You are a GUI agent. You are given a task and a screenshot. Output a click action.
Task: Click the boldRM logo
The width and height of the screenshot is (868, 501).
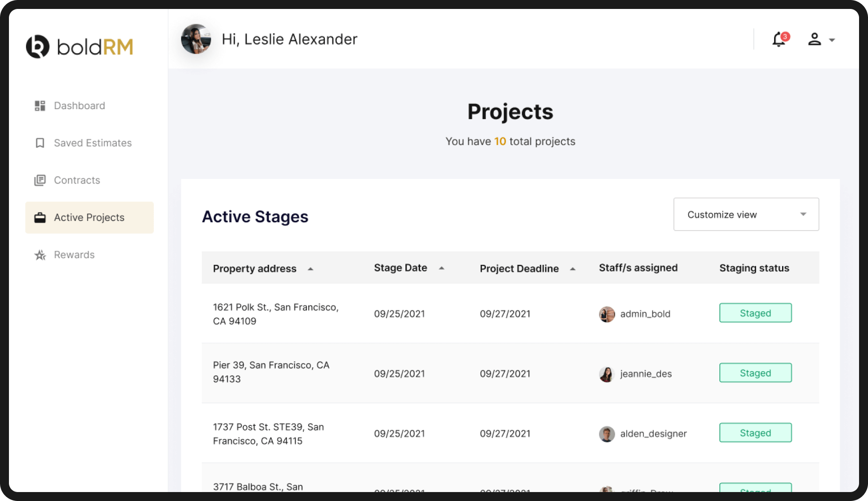pyautogui.click(x=80, y=47)
